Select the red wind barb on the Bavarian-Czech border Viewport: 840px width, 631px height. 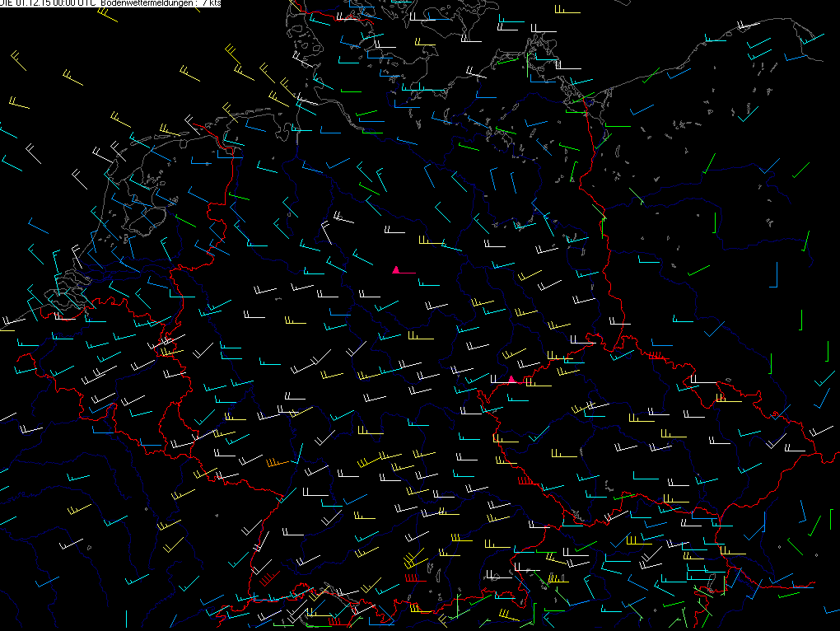[525, 480]
